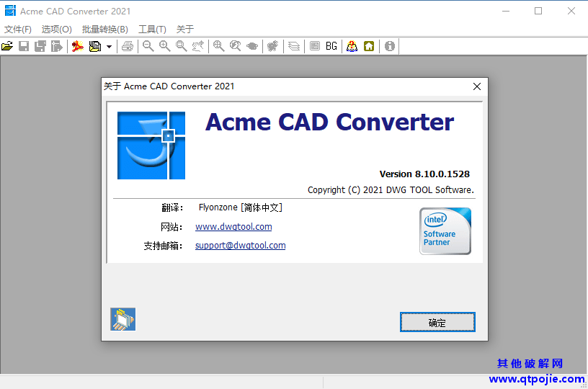Viewport: 588px width, 389px height.
Task: Minimize the Acme CAD Converter window
Action: (x=506, y=12)
